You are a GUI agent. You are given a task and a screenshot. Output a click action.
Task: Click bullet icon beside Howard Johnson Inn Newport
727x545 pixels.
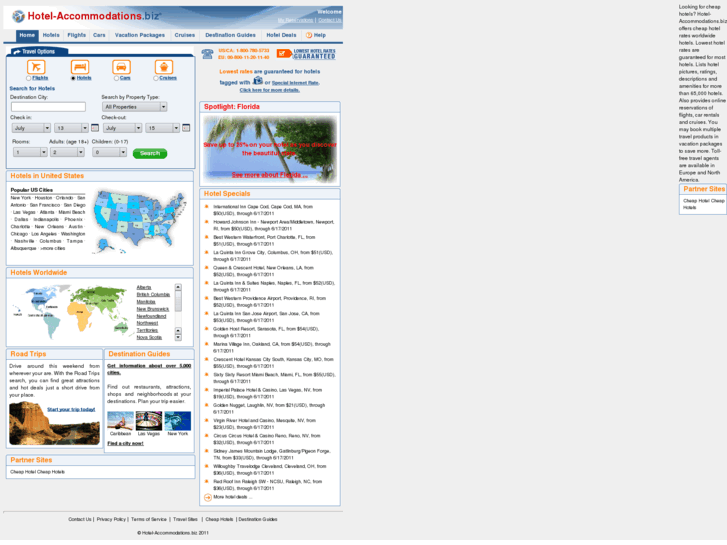point(207,222)
